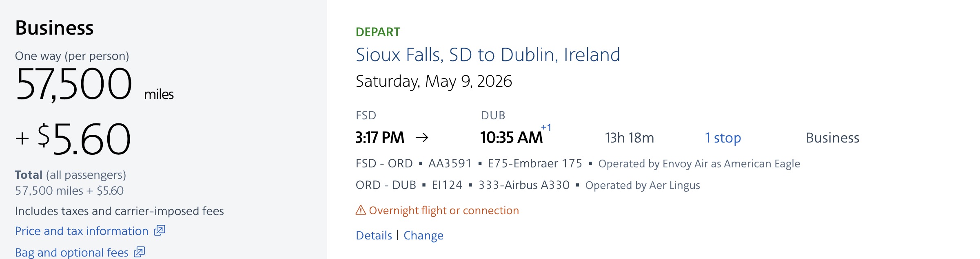Click the external link icon next to Bag and optional fees
Screen dimensions: 980x259
point(139,252)
